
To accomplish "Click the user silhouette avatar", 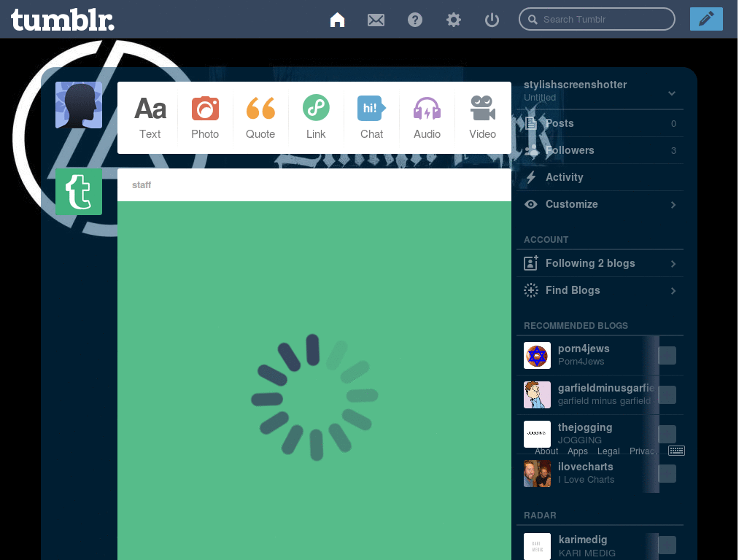I will coord(79,105).
